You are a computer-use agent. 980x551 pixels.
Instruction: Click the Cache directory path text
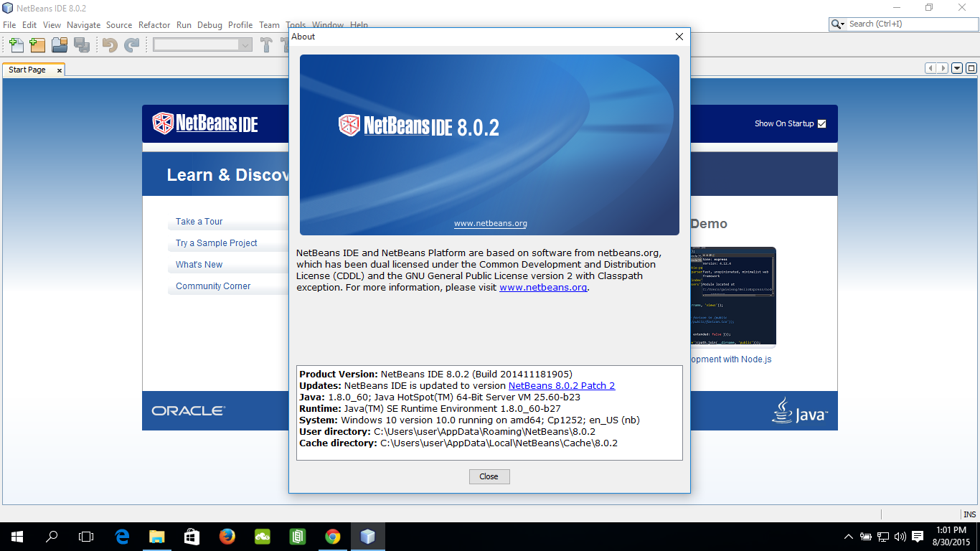[x=499, y=443]
